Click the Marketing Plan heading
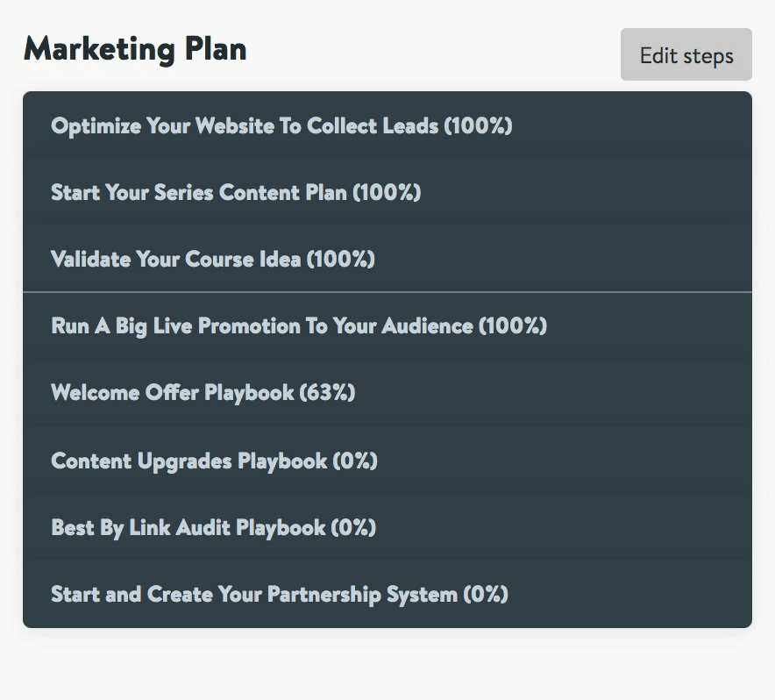This screenshot has width=775, height=700. 135,50
